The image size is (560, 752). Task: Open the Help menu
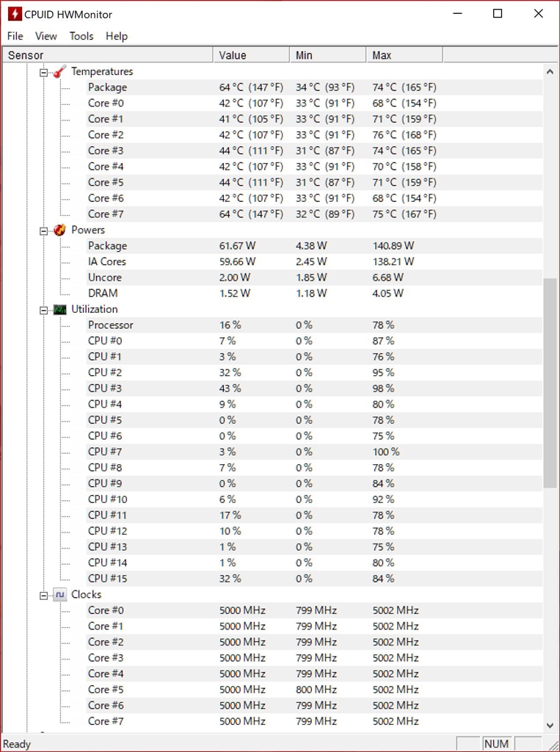pos(117,36)
